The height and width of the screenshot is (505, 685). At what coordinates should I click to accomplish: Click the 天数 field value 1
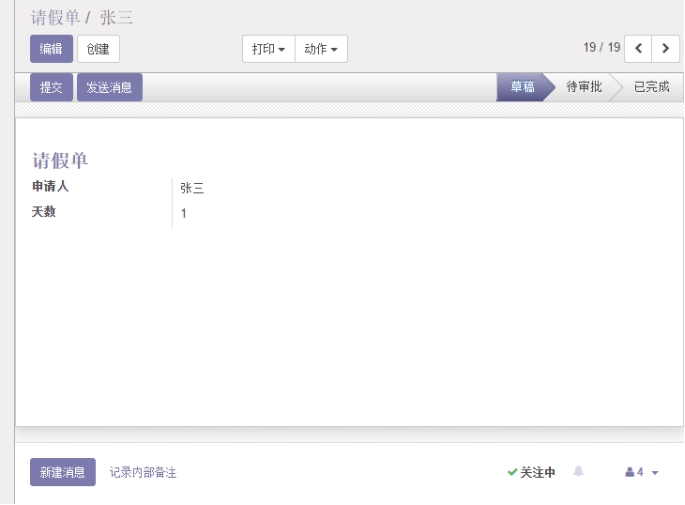(x=184, y=213)
